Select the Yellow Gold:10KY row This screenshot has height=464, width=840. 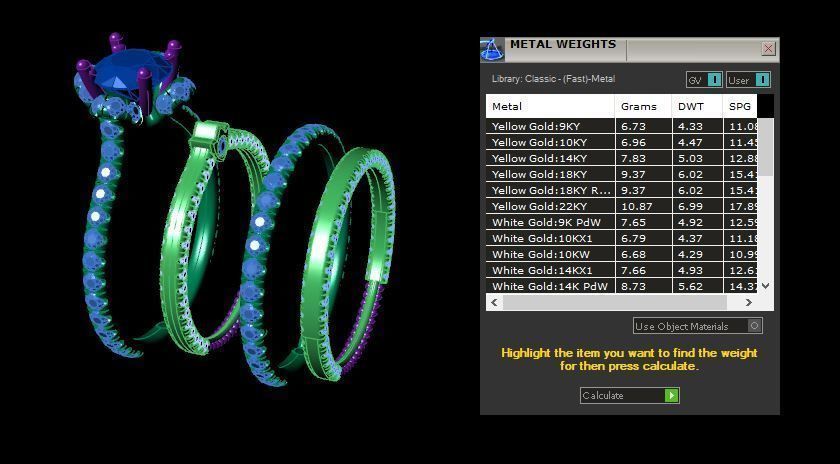point(621,143)
